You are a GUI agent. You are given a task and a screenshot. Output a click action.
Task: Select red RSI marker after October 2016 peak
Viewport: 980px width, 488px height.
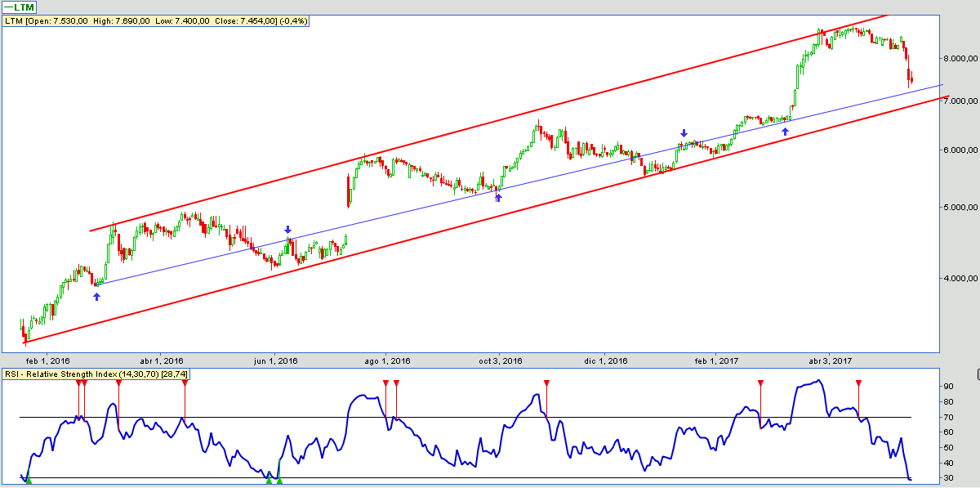tap(547, 383)
